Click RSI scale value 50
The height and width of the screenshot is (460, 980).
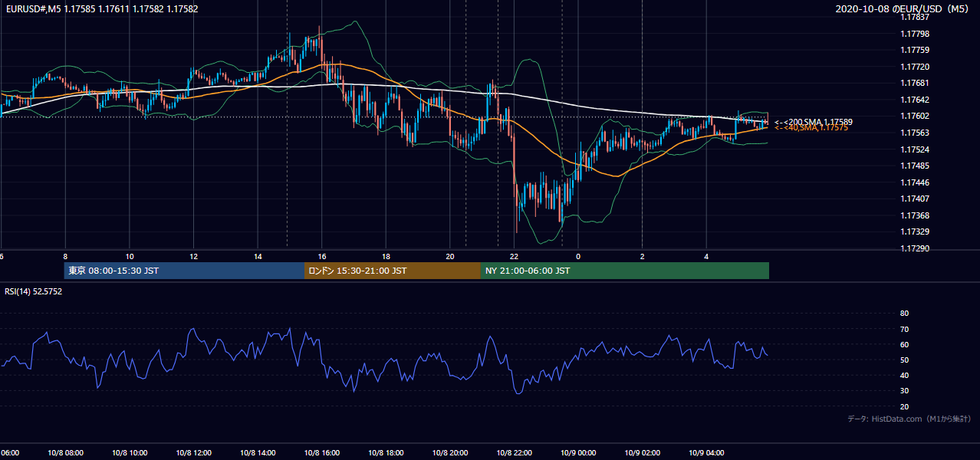tap(904, 360)
